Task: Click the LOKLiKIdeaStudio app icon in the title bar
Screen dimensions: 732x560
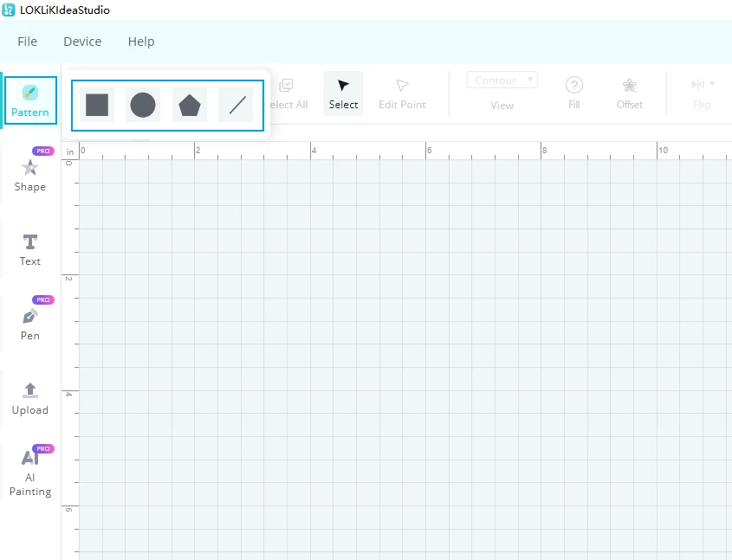Action: coord(9,10)
